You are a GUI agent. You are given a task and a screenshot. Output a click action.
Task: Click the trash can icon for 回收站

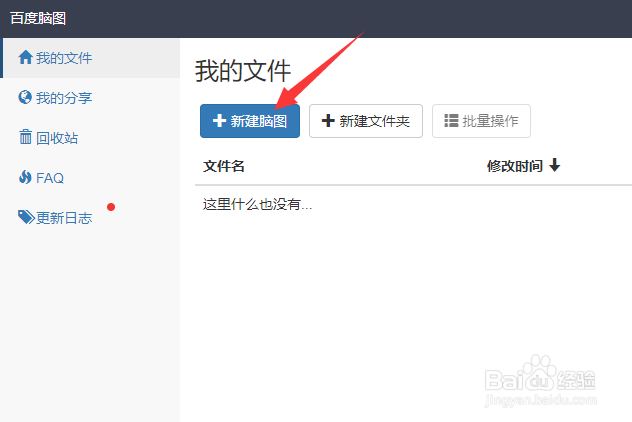coord(25,137)
